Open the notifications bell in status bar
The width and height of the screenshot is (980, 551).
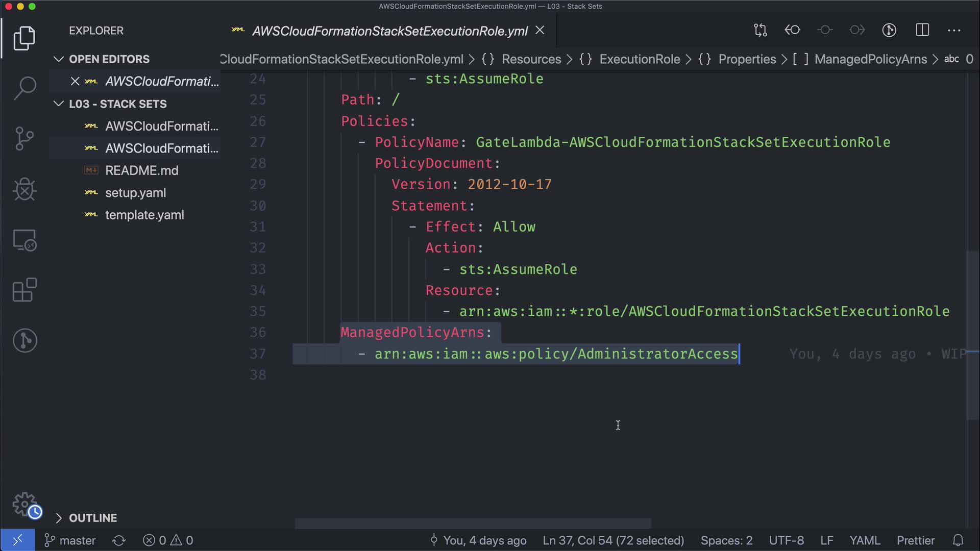pos(958,540)
